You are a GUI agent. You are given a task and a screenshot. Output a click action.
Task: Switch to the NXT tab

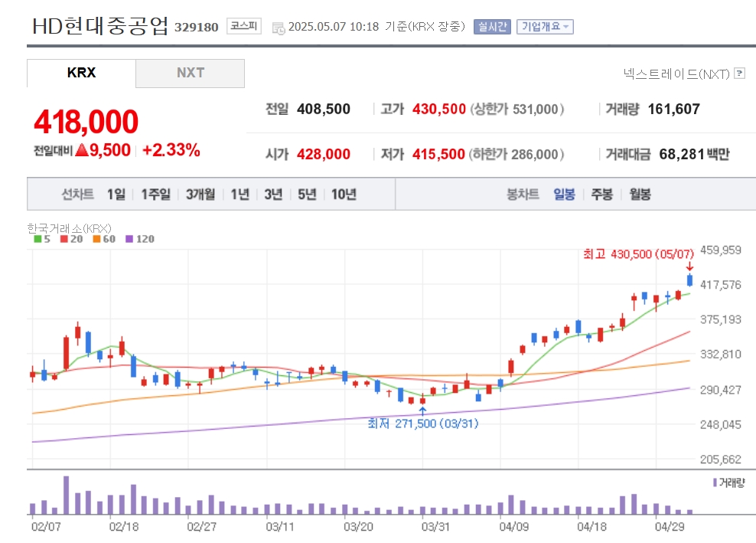click(190, 73)
